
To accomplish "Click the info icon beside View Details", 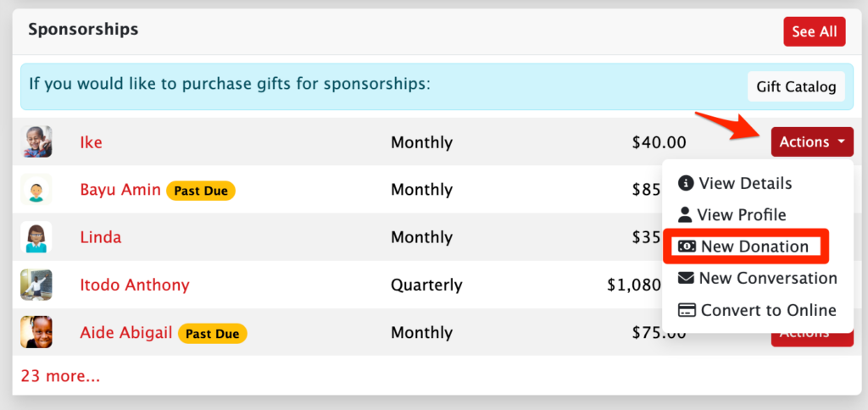I will coord(686,183).
